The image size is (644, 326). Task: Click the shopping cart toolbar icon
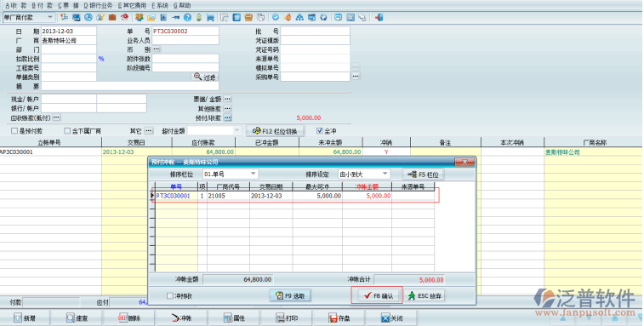point(210,17)
